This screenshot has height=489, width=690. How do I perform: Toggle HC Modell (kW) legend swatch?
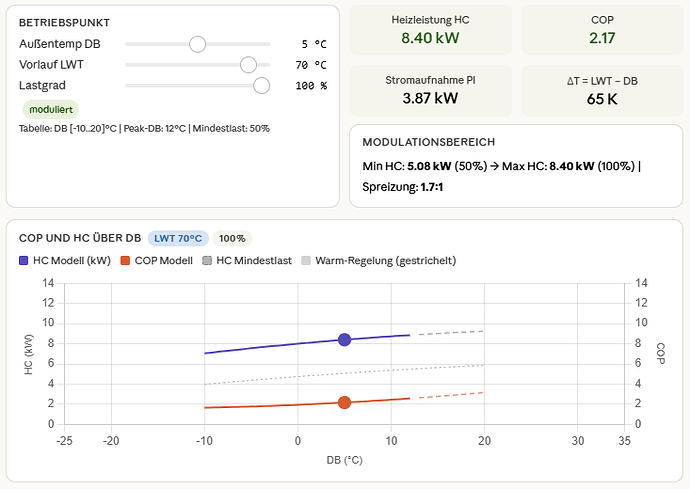[x=23, y=261]
